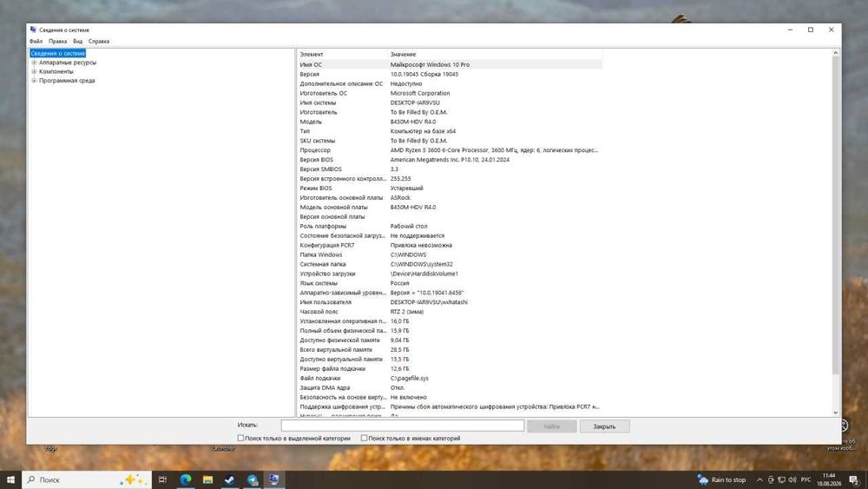Select the Роль платформы row
Screen dimensions: 868x489
pos(450,226)
